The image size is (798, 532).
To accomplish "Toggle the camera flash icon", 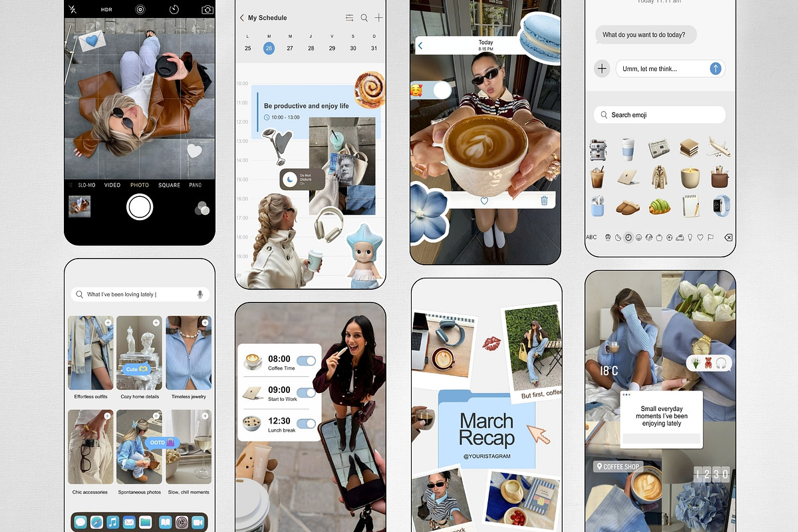I will coord(73,10).
